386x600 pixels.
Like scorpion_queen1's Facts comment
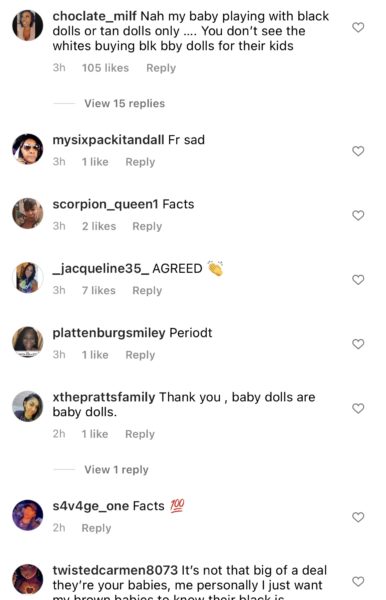(358, 215)
